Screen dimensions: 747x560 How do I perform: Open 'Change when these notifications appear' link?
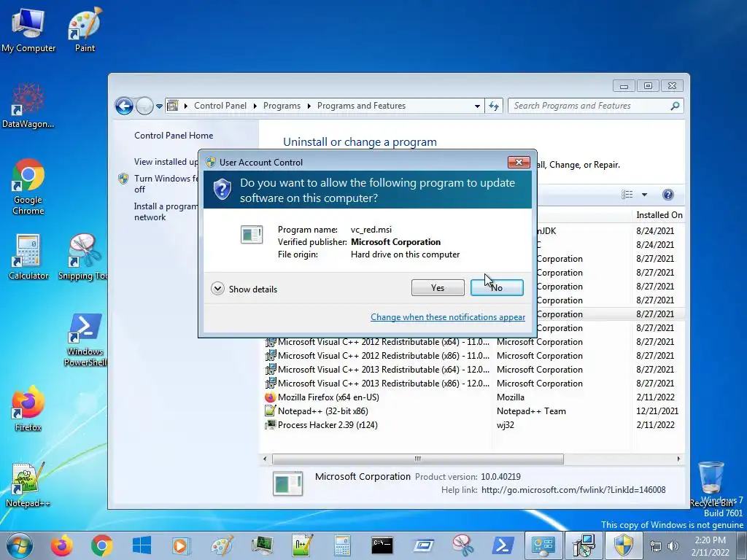(x=448, y=317)
